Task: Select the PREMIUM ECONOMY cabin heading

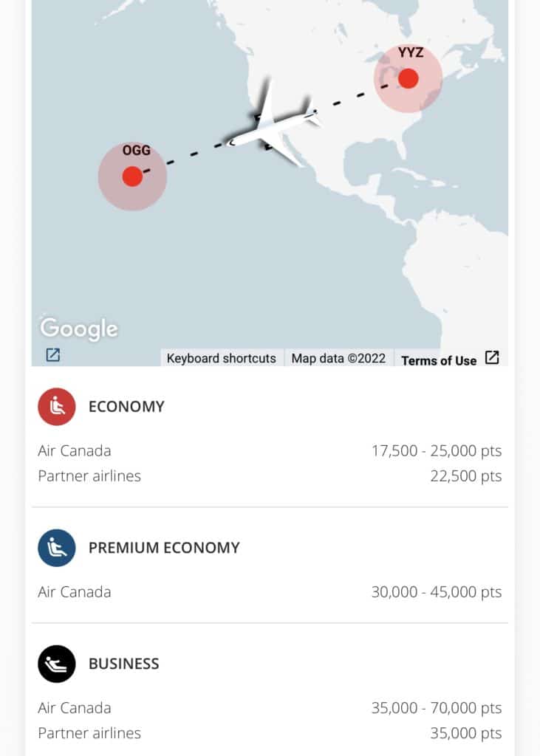Action: pos(164,548)
